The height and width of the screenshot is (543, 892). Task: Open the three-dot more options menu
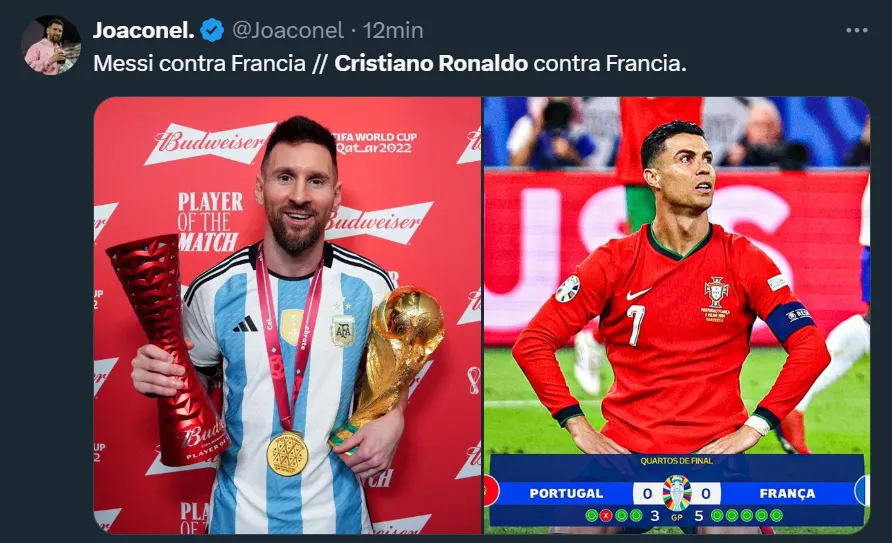[x=857, y=30]
